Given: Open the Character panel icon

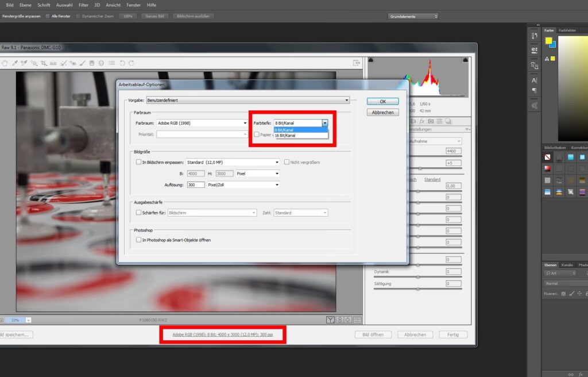Looking at the screenshot, I should (535, 80).
